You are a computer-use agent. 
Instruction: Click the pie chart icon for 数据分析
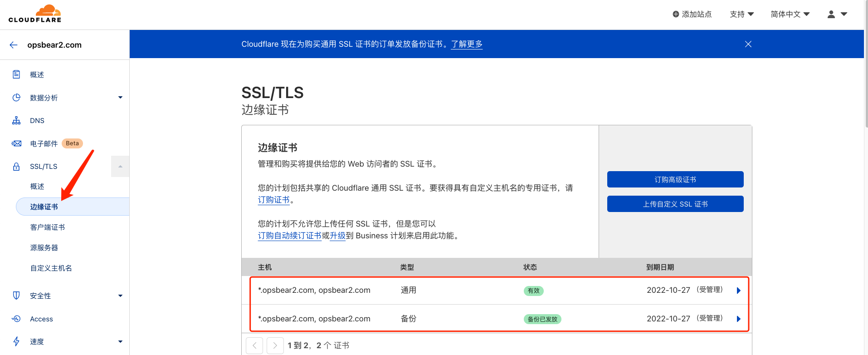click(16, 98)
